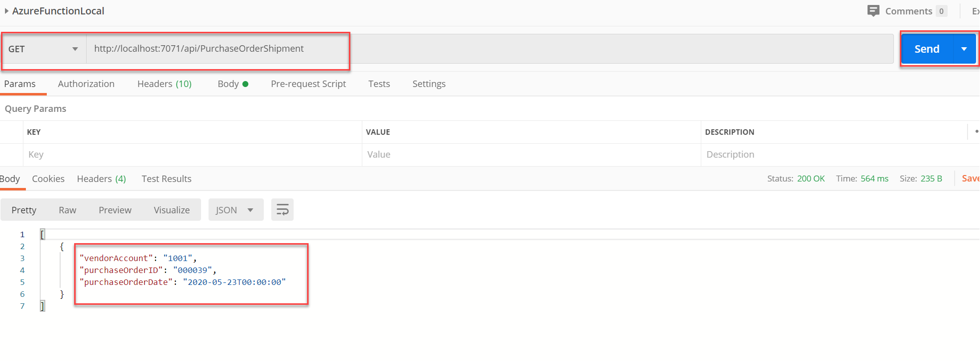Click the query param Description field

[x=840, y=155]
